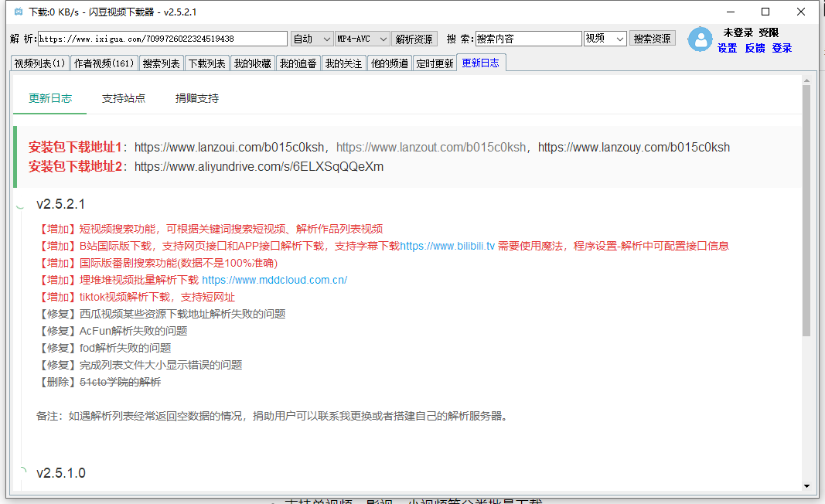Open the bilibili.tv hyperlink

(x=447, y=246)
